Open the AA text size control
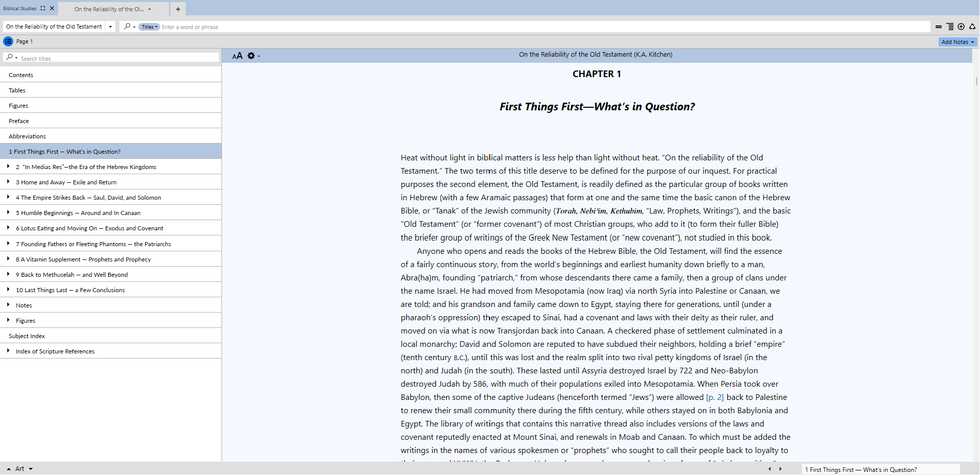This screenshot has width=980, height=475. coord(237,56)
